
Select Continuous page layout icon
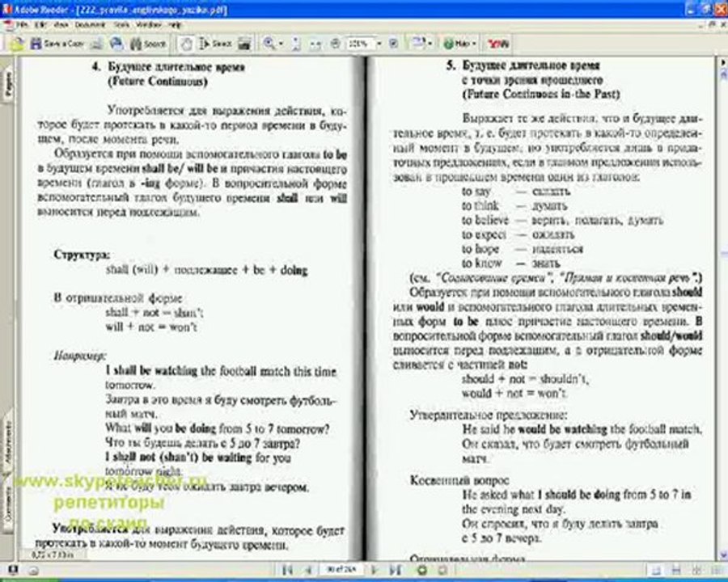[x=676, y=570]
